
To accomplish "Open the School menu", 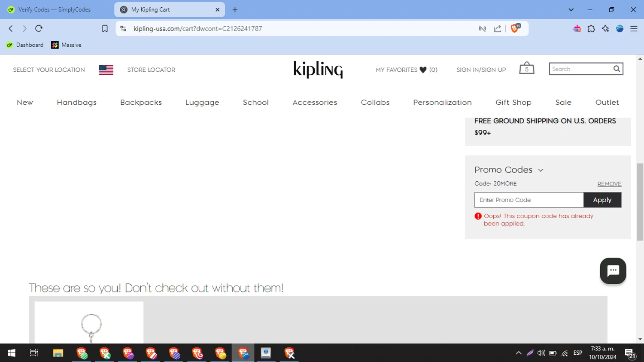I will coord(255,102).
